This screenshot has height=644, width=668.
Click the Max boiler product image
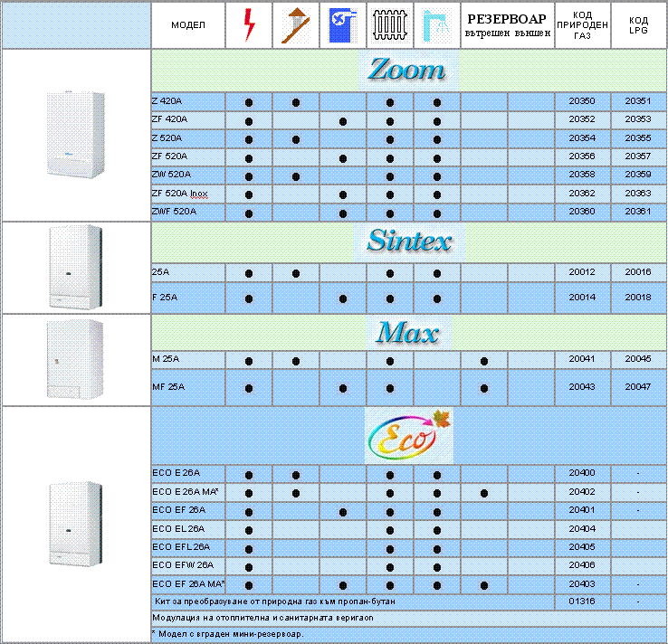pos(75,359)
